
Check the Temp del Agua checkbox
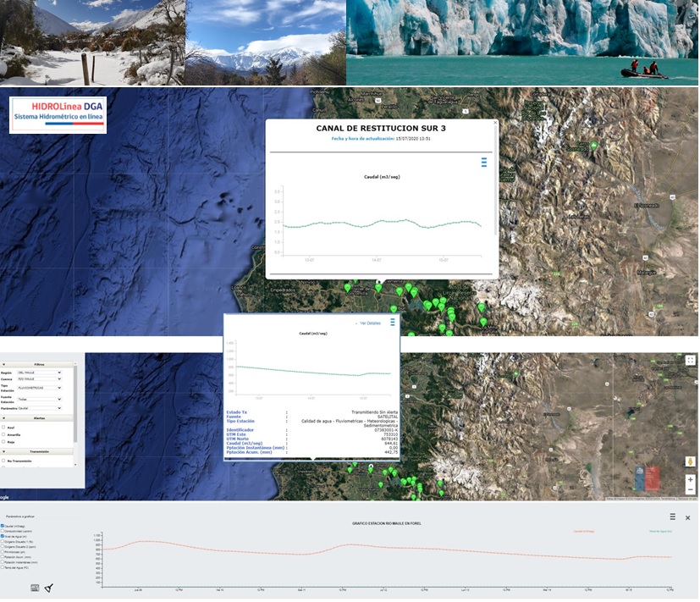pyautogui.click(x=3, y=567)
